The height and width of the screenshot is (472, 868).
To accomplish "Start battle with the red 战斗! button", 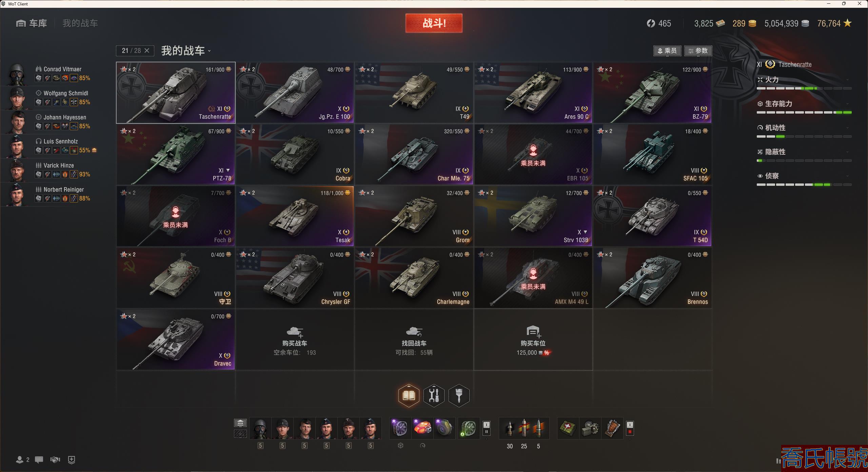I will [434, 23].
